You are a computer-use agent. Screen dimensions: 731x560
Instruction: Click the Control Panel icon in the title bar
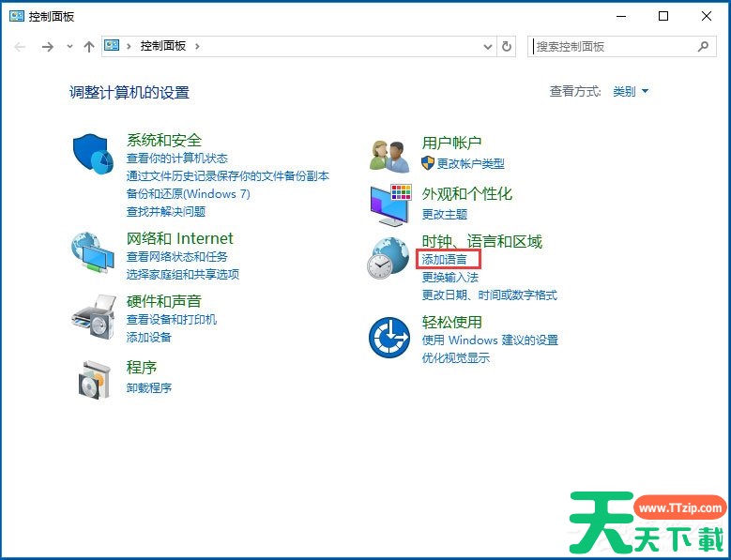(x=17, y=16)
